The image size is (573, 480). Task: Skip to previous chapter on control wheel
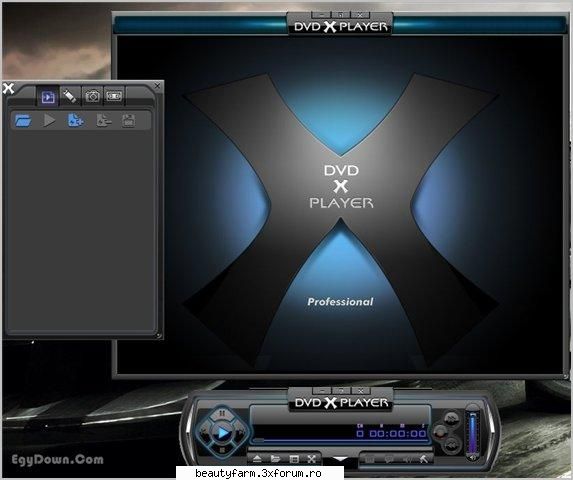coord(205,433)
